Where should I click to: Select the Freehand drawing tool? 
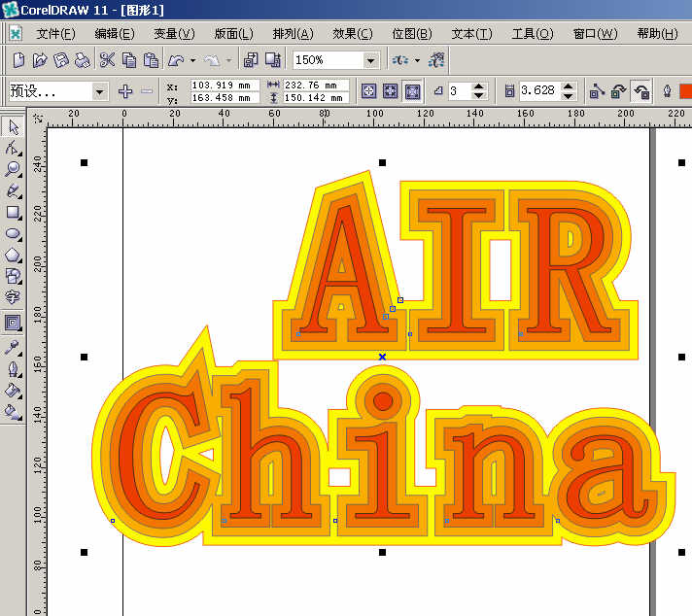pos(13,191)
